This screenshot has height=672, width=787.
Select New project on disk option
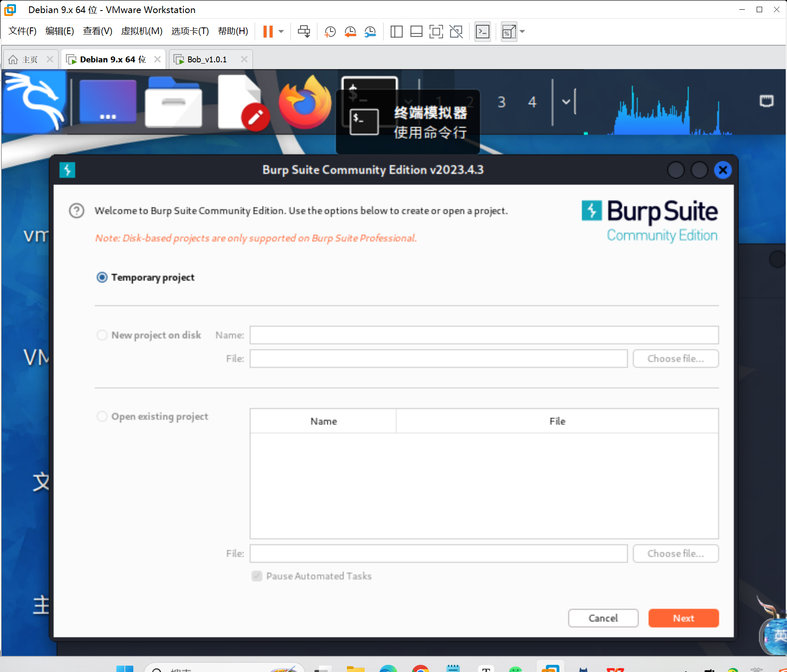(x=102, y=335)
